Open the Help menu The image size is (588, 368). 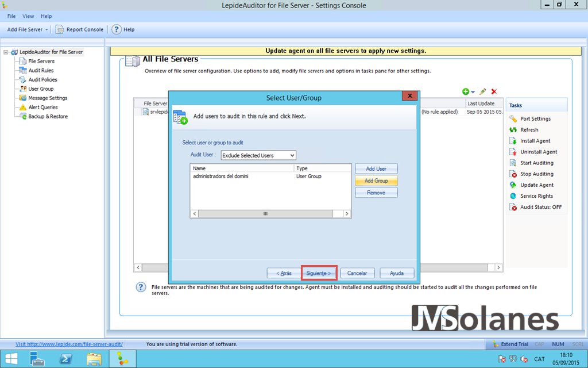(47, 16)
